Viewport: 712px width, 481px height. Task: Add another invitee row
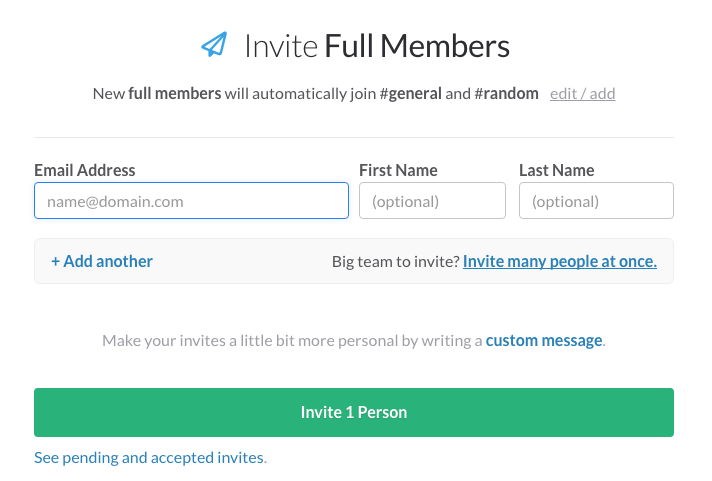click(102, 261)
